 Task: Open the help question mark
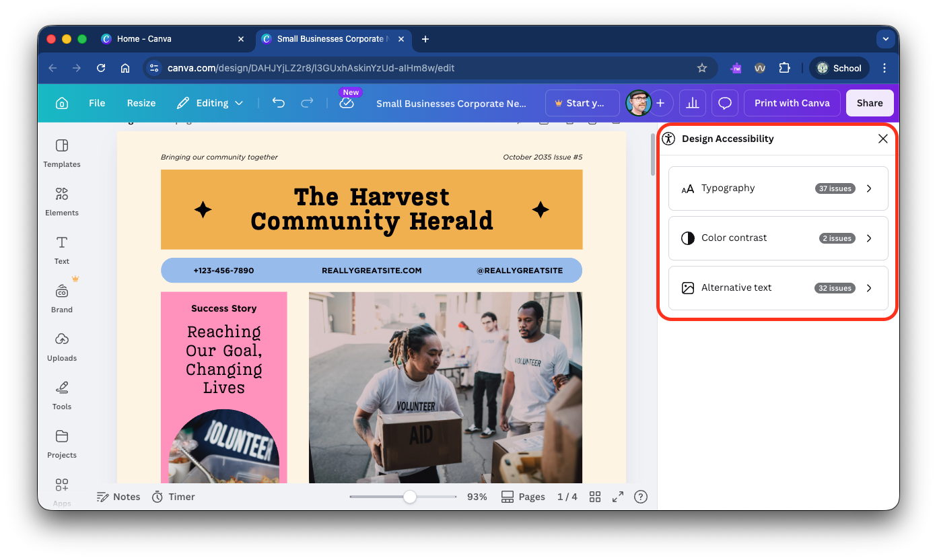641,497
